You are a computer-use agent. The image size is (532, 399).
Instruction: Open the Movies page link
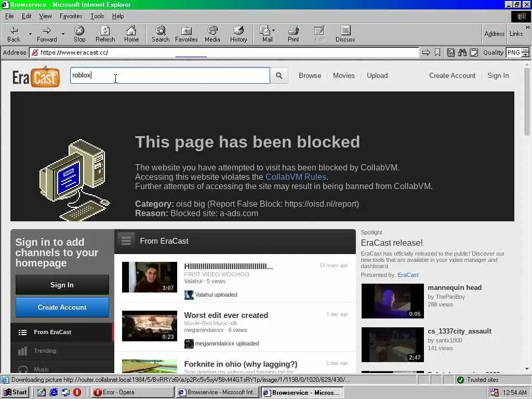click(x=344, y=76)
